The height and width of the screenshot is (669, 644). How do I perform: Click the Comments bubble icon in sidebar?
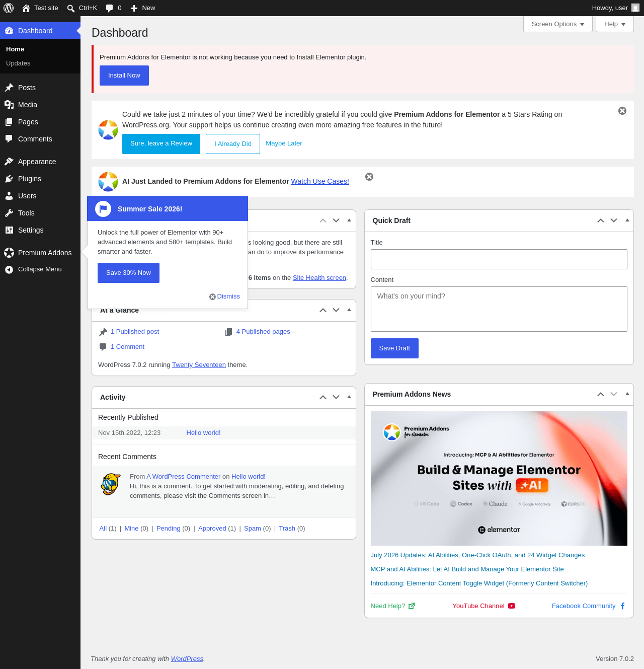click(x=9, y=139)
